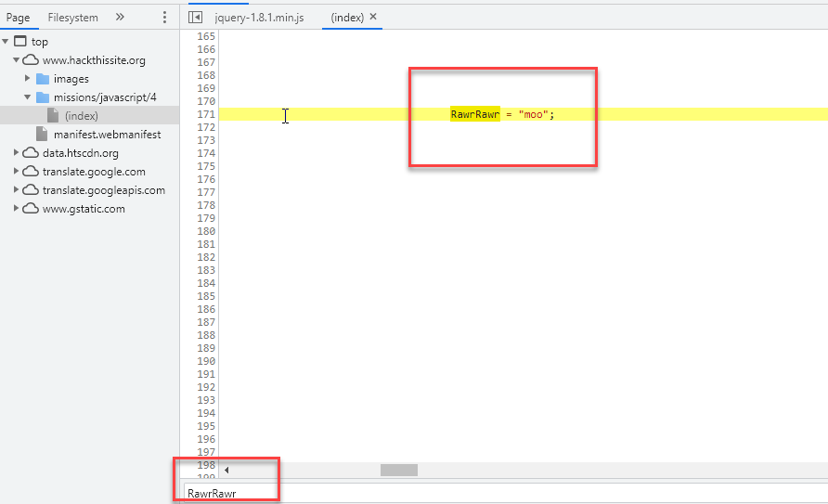This screenshot has width=828, height=504.
Task: Select the (index) editor tab
Action: (347, 18)
